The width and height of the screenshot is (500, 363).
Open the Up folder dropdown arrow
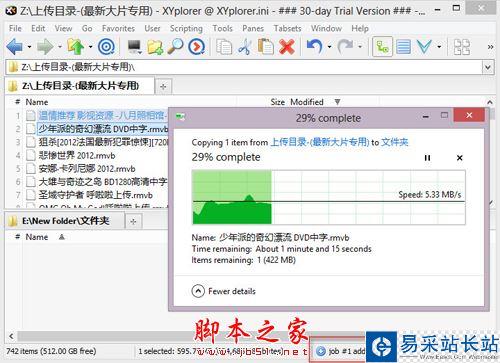tap(90, 47)
